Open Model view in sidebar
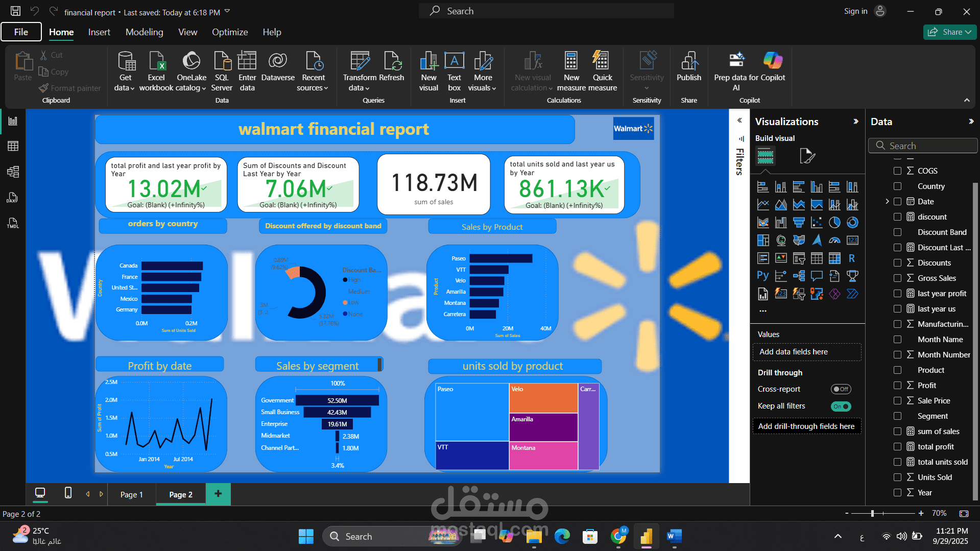Image resolution: width=980 pixels, height=551 pixels. pyautogui.click(x=13, y=172)
